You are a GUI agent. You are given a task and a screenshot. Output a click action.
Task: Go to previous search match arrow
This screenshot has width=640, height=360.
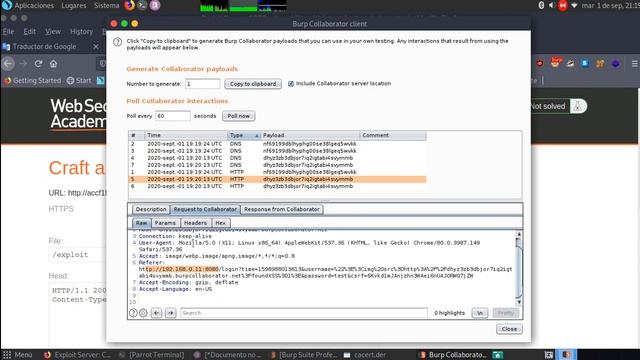tap(156, 313)
